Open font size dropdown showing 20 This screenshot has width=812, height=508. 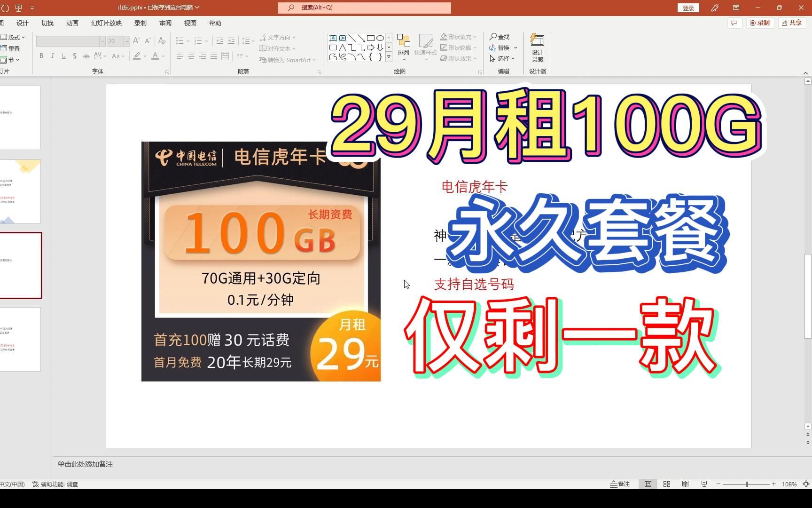click(126, 41)
